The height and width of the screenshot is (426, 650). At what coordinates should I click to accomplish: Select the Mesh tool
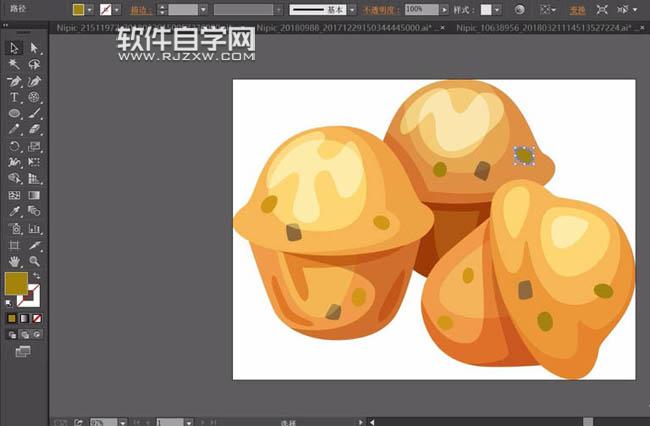[x=14, y=195]
